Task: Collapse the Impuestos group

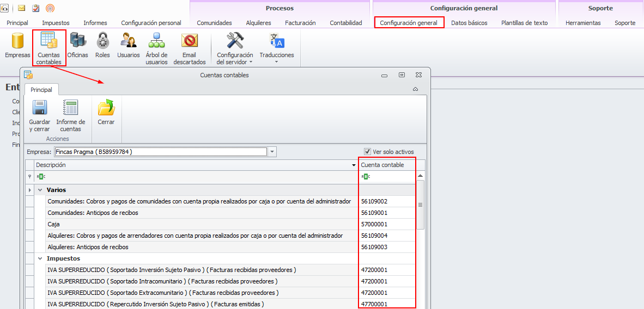Action: point(40,258)
